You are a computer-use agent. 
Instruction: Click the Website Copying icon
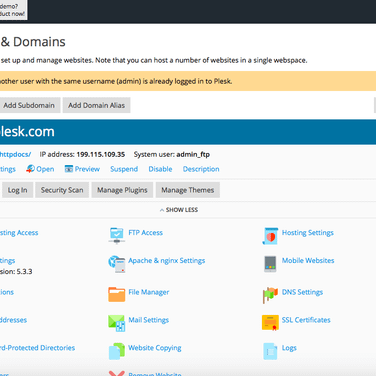tap(117, 351)
